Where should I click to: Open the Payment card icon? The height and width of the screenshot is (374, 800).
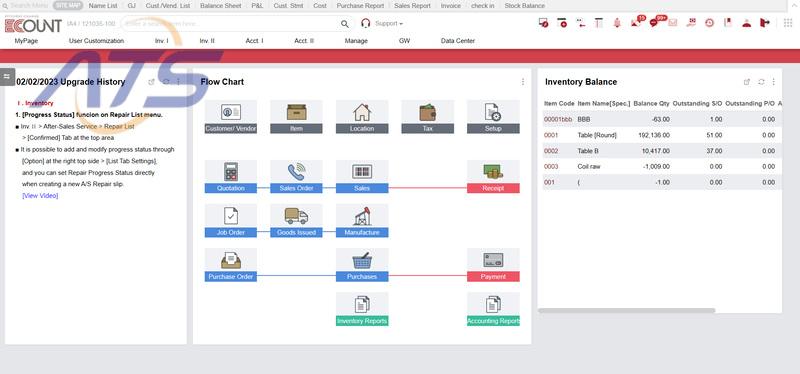click(x=493, y=260)
